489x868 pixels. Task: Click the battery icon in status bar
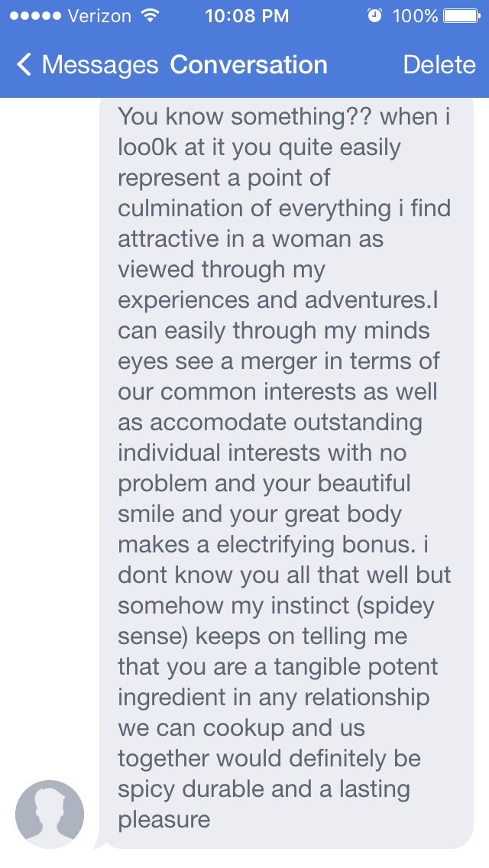pos(460,15)
